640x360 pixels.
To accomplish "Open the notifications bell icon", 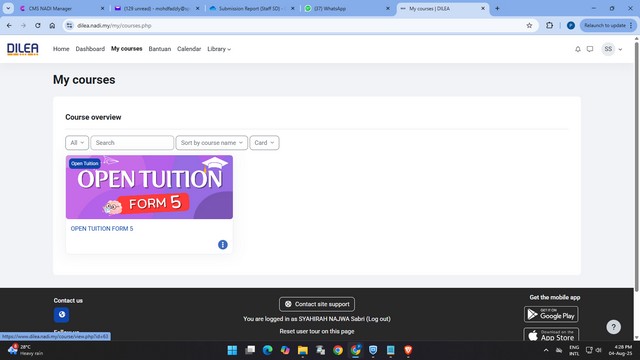I will tap(578, 49).
